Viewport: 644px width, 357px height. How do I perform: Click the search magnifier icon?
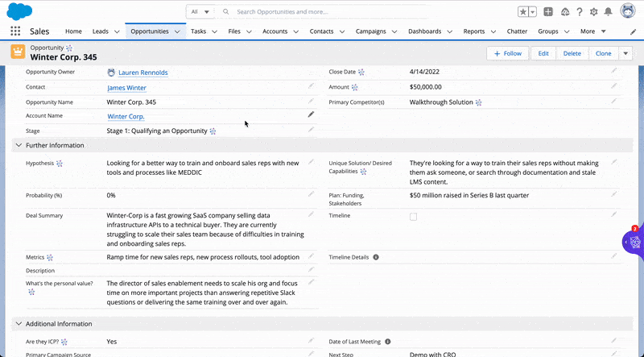point(226,12)
